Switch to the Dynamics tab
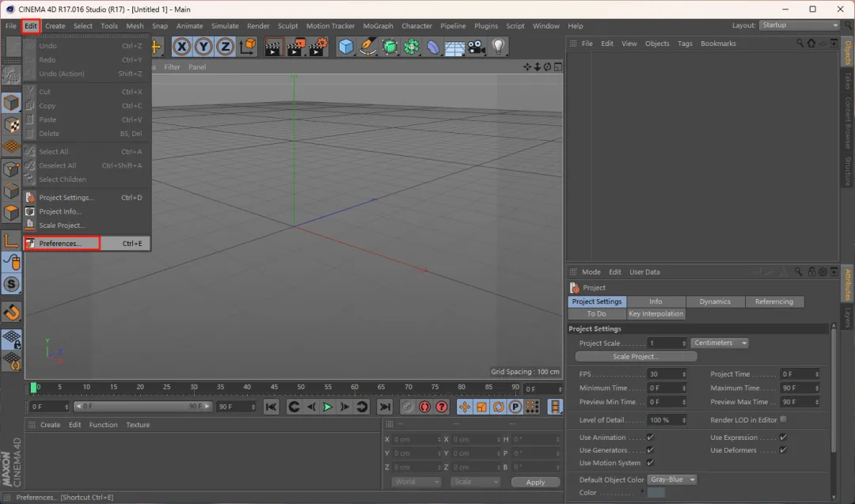855x504 pixels. coord(715,301)
